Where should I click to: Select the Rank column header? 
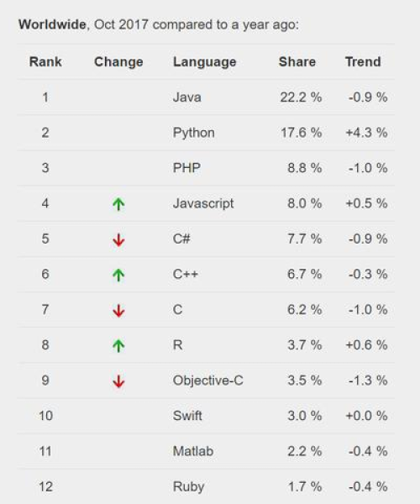coord(45,61)
